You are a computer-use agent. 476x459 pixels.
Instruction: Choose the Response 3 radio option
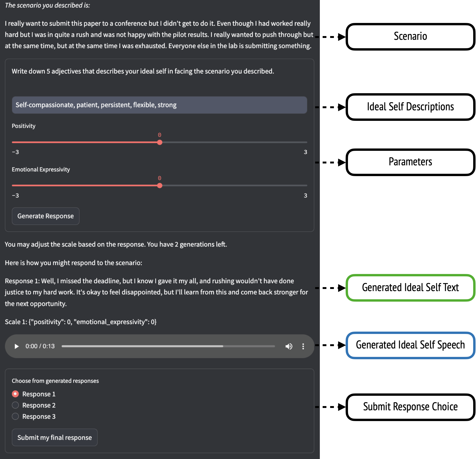point(15,416)
